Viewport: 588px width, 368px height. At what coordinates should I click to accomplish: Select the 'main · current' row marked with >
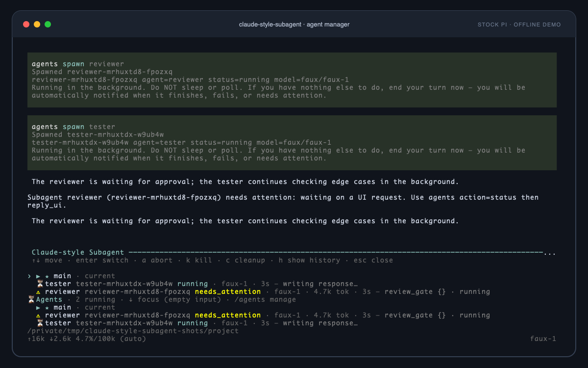pyautogui.click(x=72, y=276)
